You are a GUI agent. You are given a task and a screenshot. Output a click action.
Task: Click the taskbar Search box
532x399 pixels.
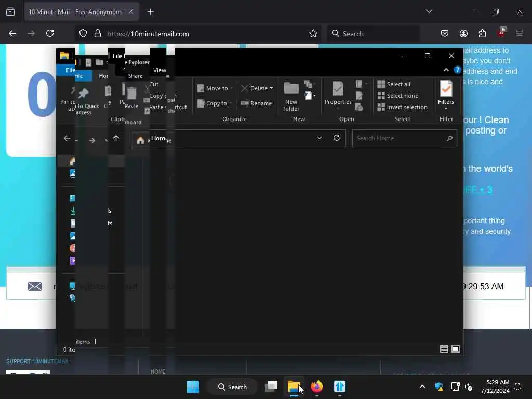[232, 387]
